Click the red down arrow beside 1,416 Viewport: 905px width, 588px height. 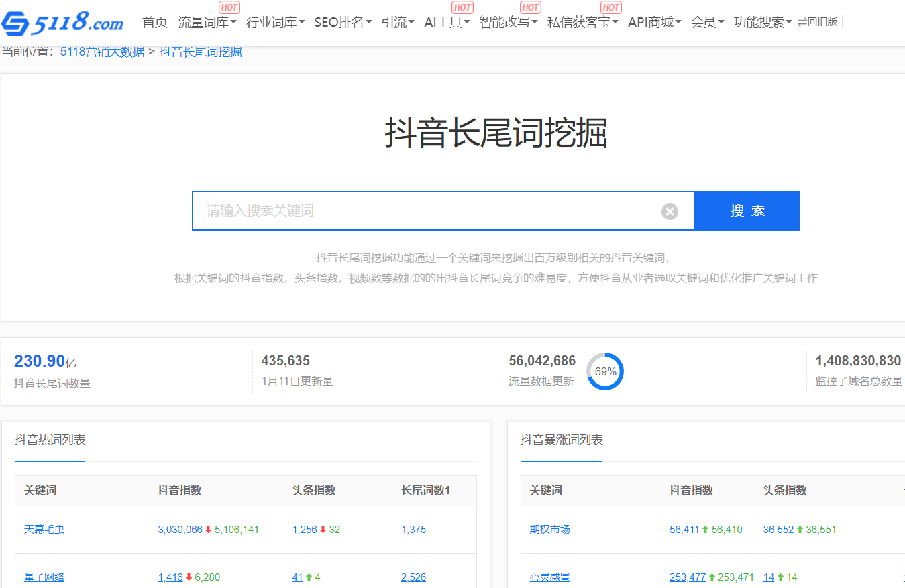coord(189,577)
